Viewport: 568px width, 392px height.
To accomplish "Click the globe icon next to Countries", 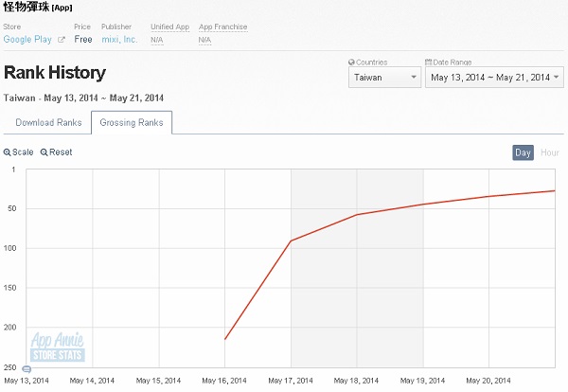I will tap(351, 61).
